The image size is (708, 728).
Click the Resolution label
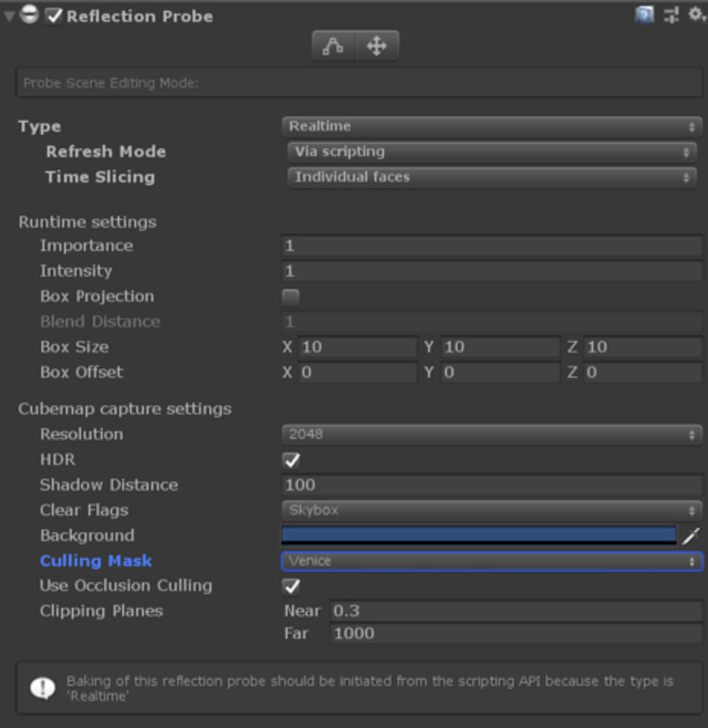click(x=81, y=434)
